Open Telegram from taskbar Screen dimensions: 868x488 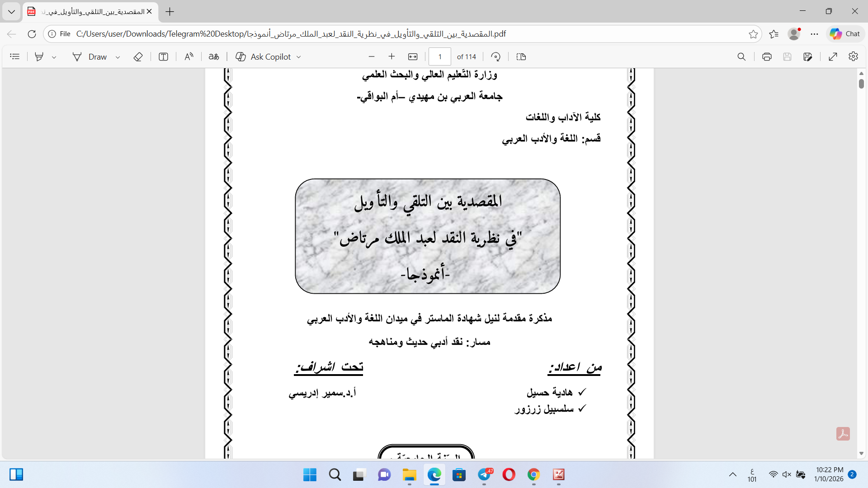pyautogui.click(x=484, y=475)
